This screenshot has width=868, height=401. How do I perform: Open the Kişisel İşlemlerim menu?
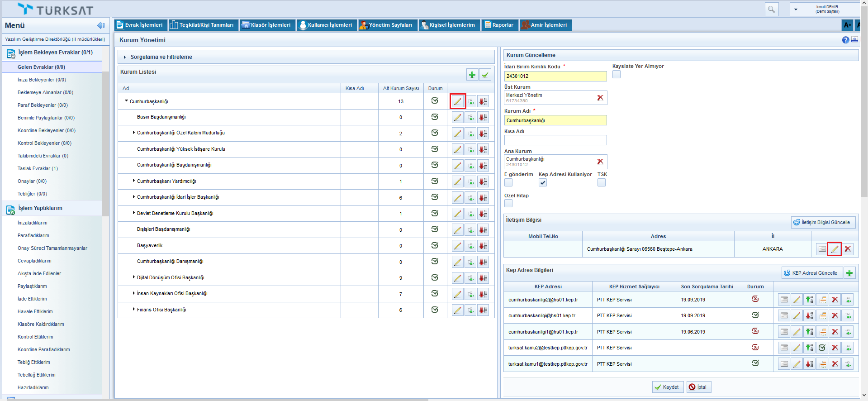click(449, 25)
